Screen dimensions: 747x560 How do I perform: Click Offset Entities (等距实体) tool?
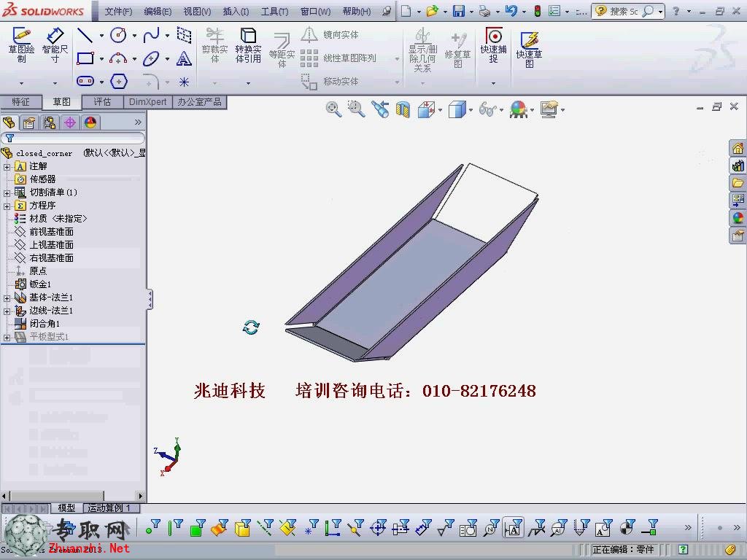point(282,50)
